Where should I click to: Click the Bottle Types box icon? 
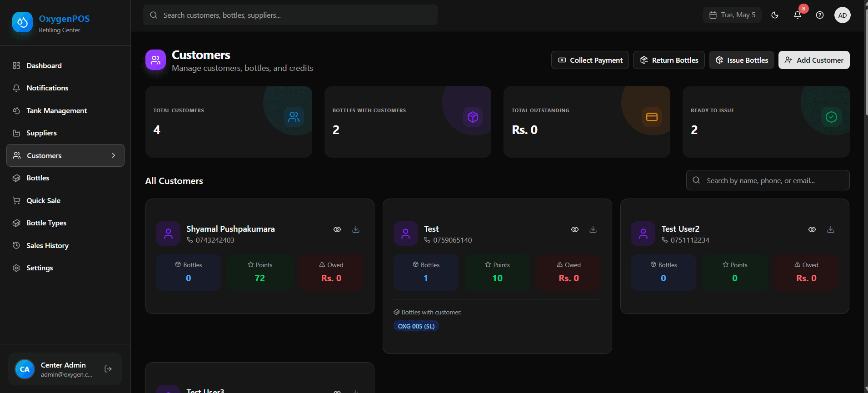(16, 223)
